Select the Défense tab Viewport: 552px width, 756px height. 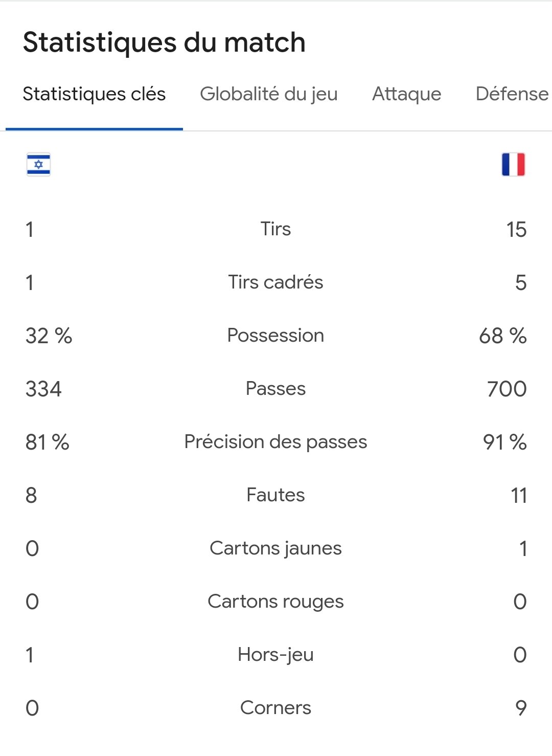click(x=512, y=94)
